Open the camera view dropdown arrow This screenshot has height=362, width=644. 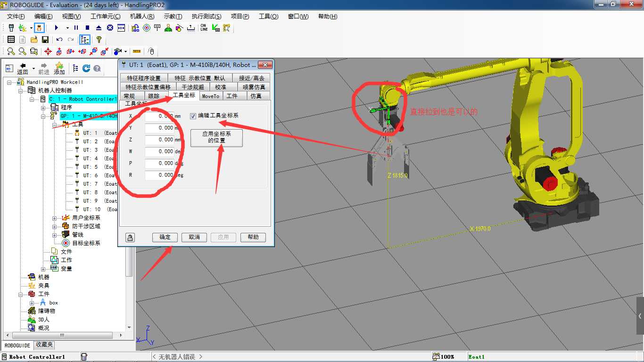point(125,51)
